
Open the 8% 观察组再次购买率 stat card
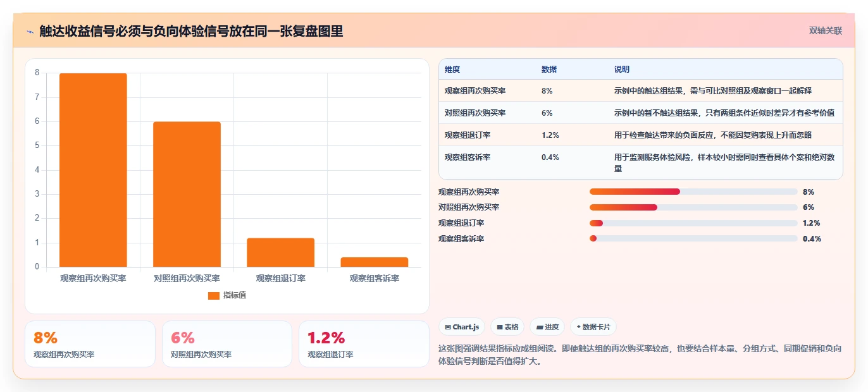tap(90, 344)
